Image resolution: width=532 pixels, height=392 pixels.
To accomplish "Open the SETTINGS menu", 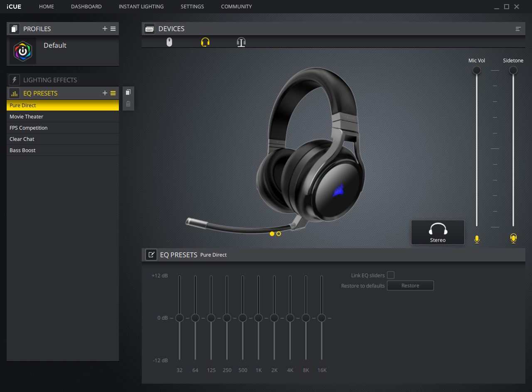I will click(192, 7).
